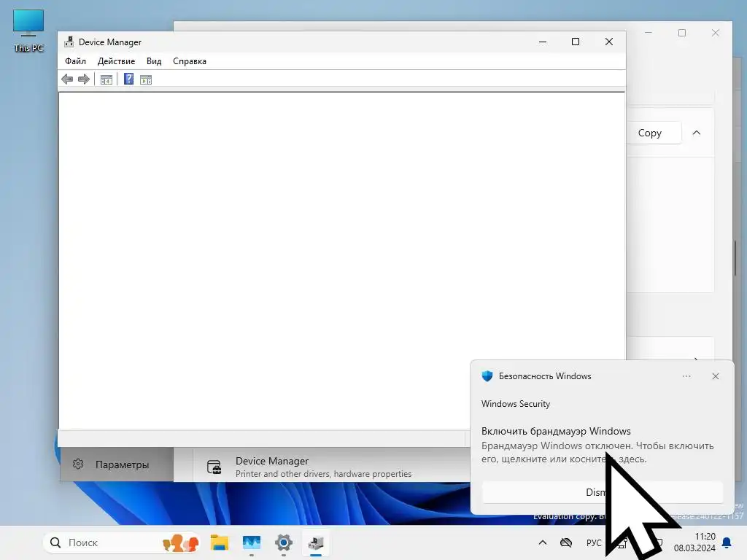Click the Device Manager title bar icon
Image resolution: width=747 pixels, height=560 pixels.
click(x=69, y=42)
